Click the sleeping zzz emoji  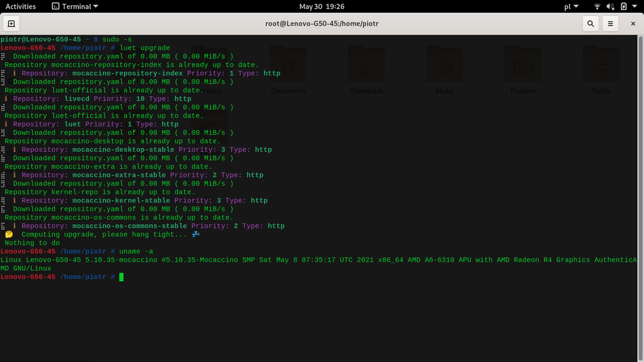(x=196, y=234)
